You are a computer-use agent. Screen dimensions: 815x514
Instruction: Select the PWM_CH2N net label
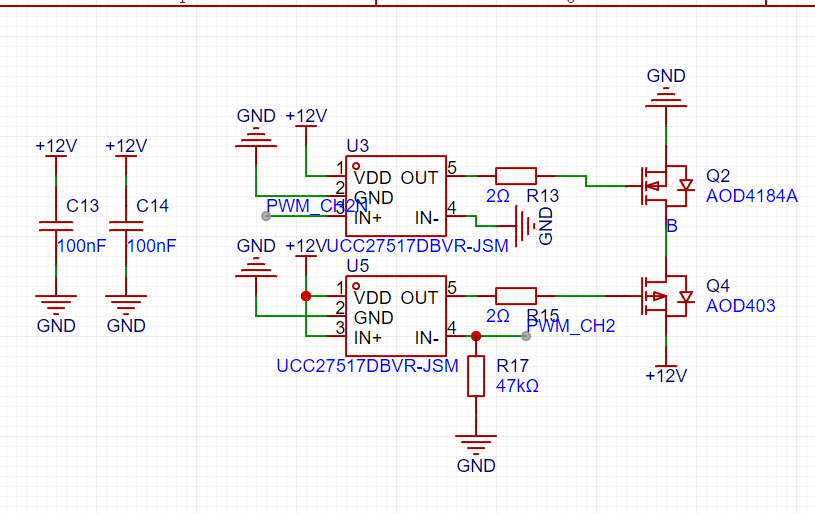(317, 206)
